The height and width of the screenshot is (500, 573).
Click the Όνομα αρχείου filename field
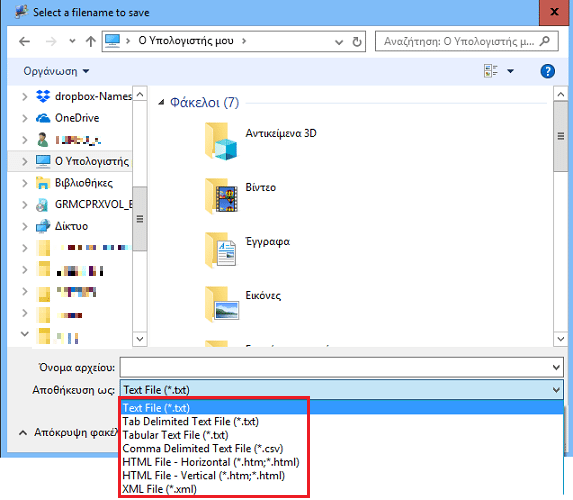[341, 367]
